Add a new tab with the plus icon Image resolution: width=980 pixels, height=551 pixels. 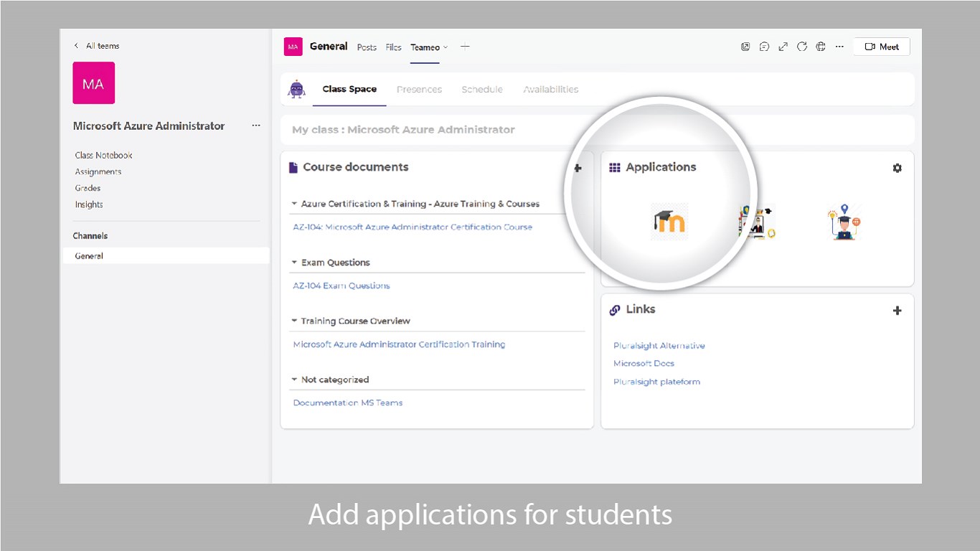coord(465,47)
